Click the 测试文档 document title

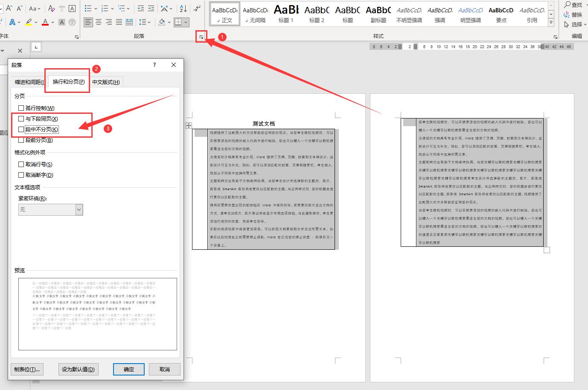[264, 124]
